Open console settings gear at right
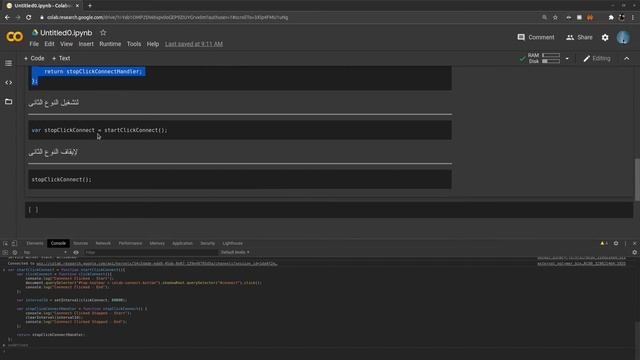The image size is (640, 360). [634, 252]
